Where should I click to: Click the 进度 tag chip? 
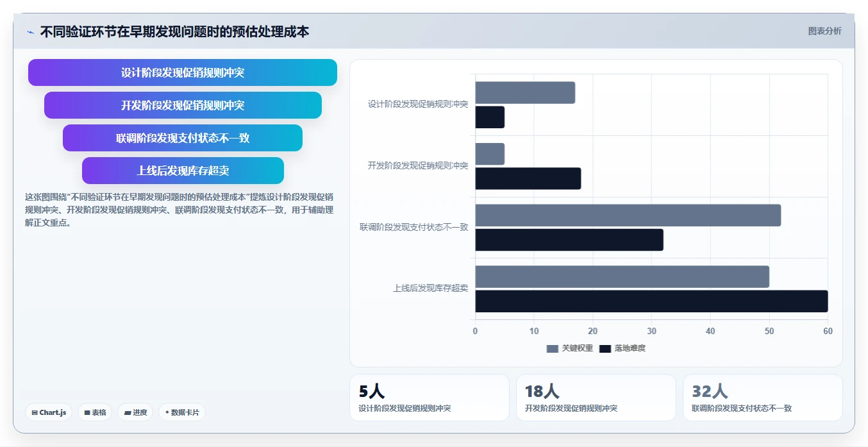point(135,412)
